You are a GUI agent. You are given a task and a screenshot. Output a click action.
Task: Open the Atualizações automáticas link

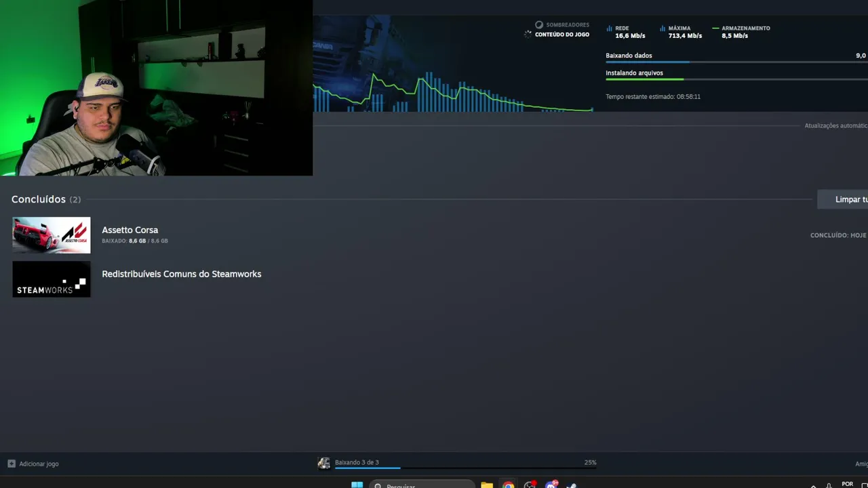[836, 125]
